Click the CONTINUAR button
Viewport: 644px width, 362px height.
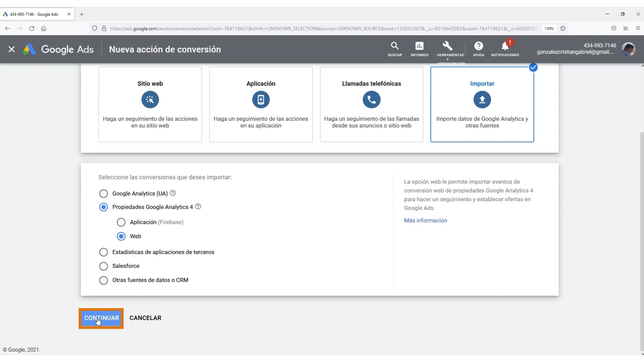(x=101, y=318)
